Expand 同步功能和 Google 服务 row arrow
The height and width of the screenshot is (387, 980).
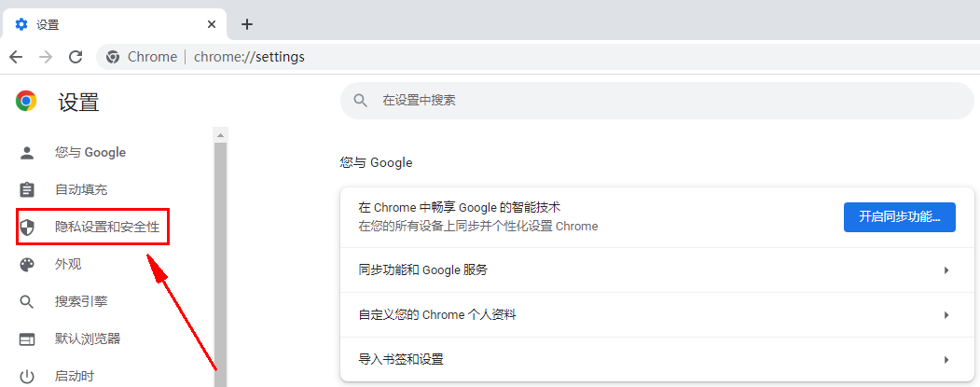tap(946, 270)
